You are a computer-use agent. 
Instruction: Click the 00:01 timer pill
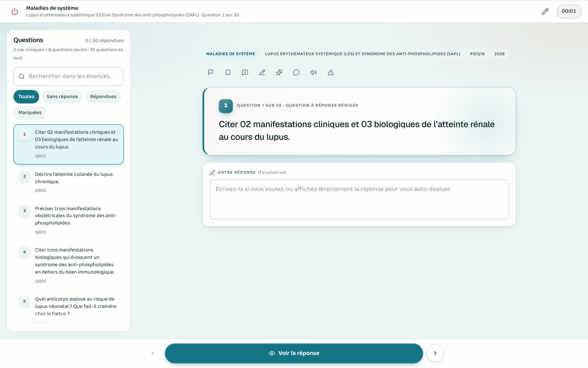point(569,11)
